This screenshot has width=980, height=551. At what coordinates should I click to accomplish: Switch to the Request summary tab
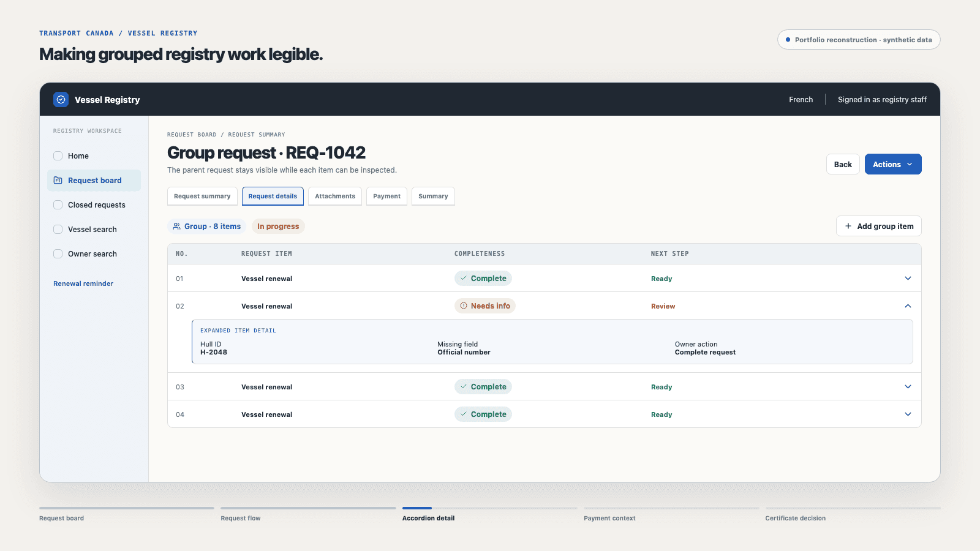202,196
